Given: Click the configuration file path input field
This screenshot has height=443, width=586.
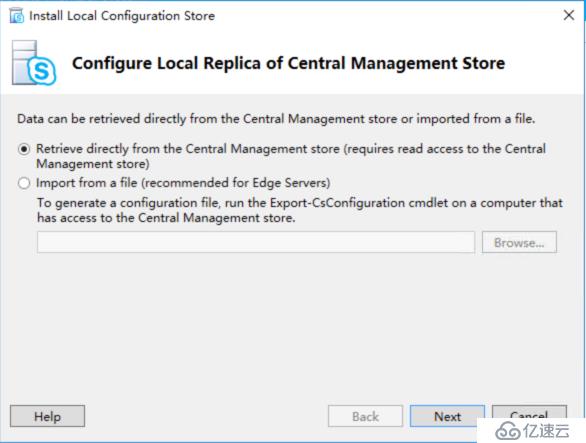Looking at the screenshot, I should pyautogui.click(x=256, y=242).
